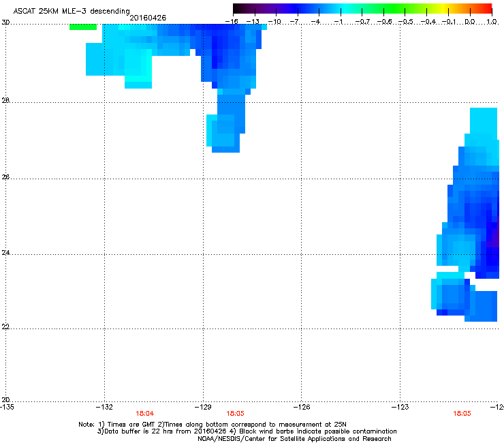This screenshot has height=443, width=504.
Task: Click the latitude label "20"
Action: pyautogui.click(x=5, y=399)
